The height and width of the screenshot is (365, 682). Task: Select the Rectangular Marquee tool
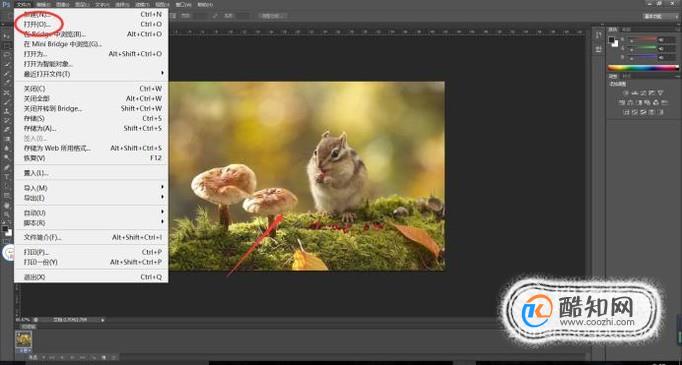pyautogui.click(x=7, y=45)
